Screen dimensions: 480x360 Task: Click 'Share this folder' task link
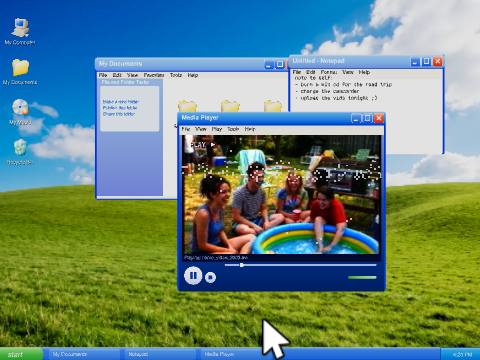119,114
